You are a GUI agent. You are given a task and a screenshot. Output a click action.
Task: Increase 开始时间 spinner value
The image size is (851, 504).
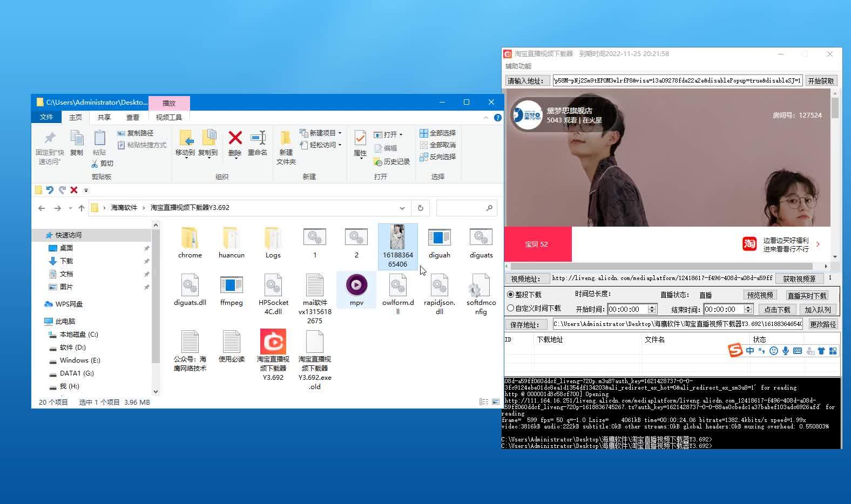click(652, 307)
